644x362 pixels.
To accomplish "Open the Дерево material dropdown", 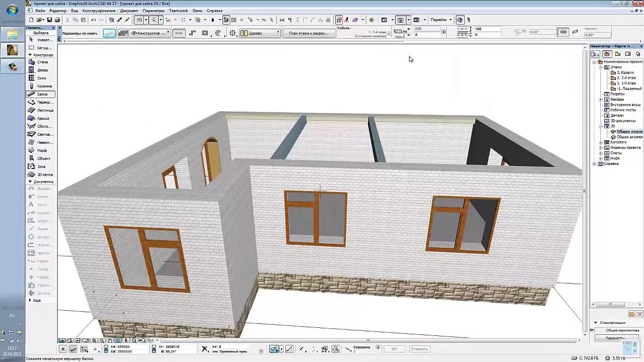I will 260,33.
